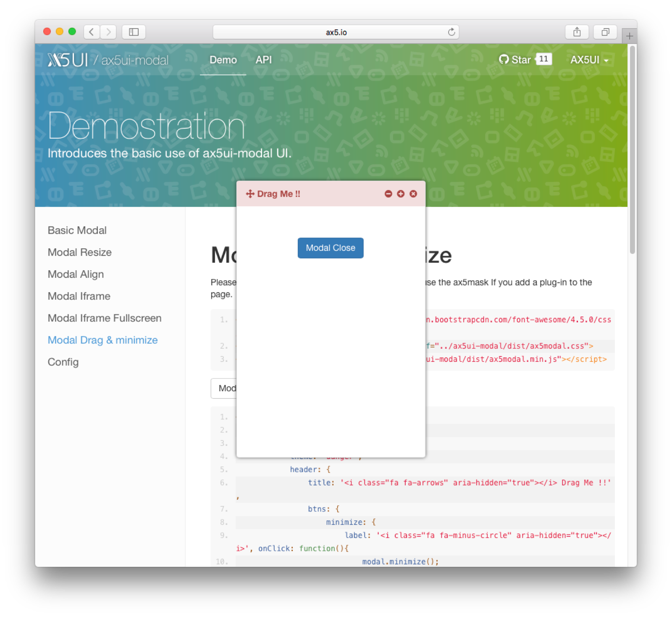
Task: Open Modal Iframe in the sidebar
Action: 79,296
